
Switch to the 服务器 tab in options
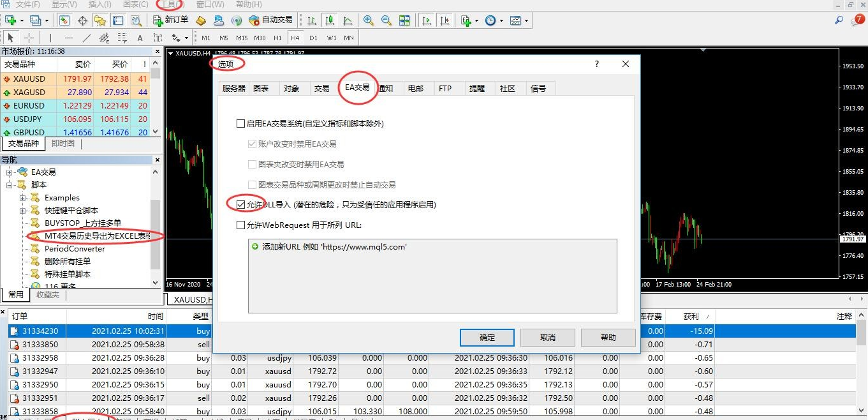click(233, 89)
